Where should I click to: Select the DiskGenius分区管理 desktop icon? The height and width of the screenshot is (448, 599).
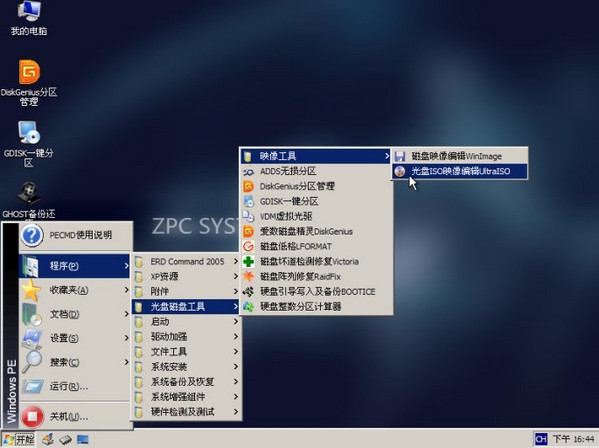coord(29,82)
